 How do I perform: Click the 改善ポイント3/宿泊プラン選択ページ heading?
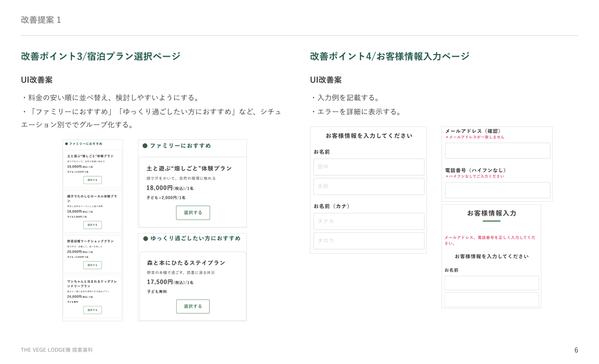pyautogui.click(x=101, y=56)
